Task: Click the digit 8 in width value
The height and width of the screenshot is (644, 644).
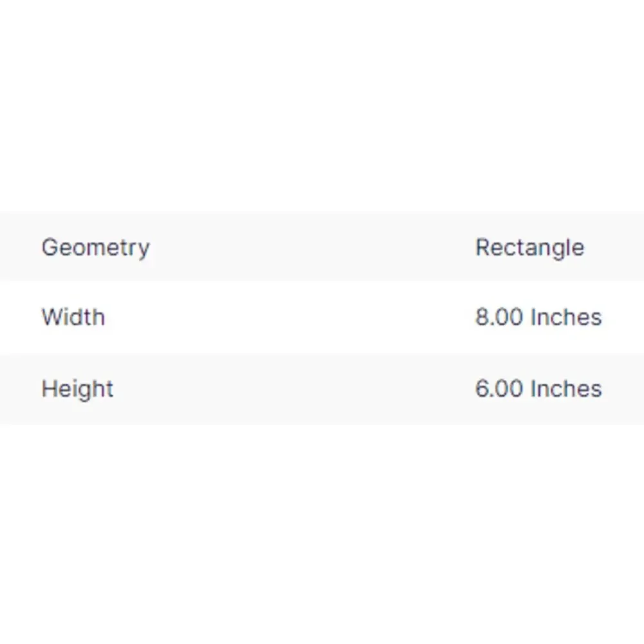Action: 482,317
